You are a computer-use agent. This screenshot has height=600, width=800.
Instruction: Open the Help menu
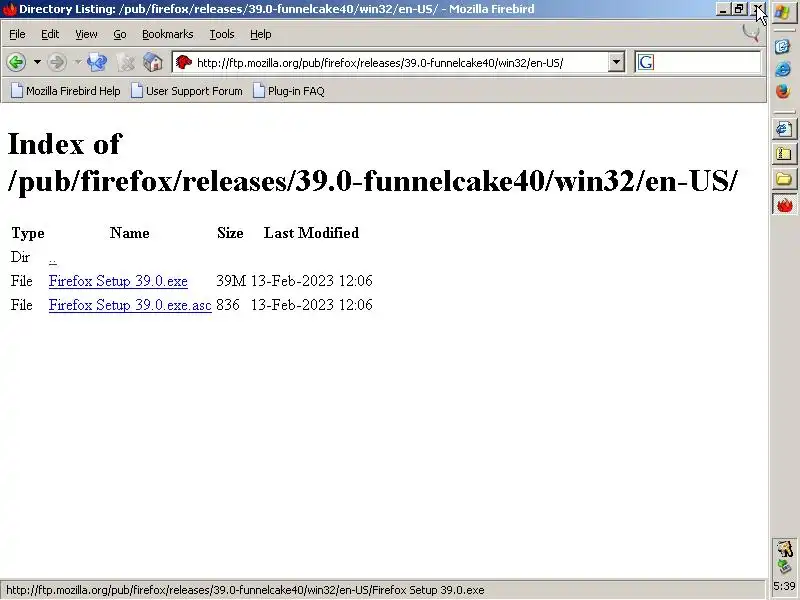[261, 34]
